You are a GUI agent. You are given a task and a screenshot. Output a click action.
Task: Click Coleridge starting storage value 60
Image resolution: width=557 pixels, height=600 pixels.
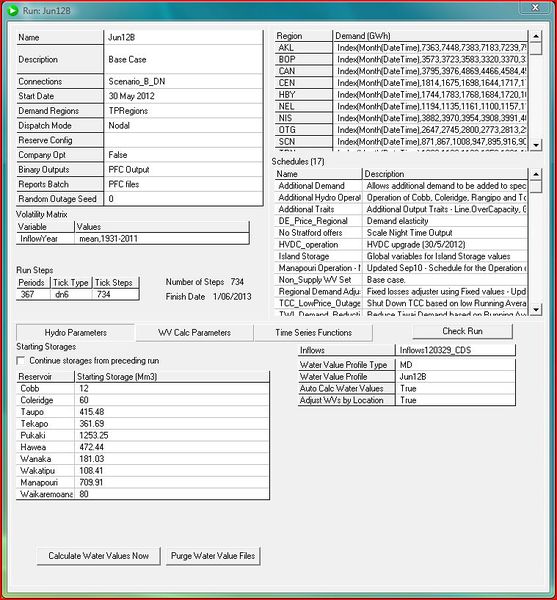tap(172, 400)
